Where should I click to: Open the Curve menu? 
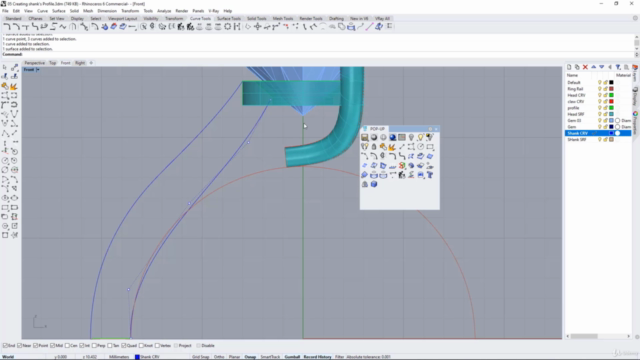coord(42,11)
